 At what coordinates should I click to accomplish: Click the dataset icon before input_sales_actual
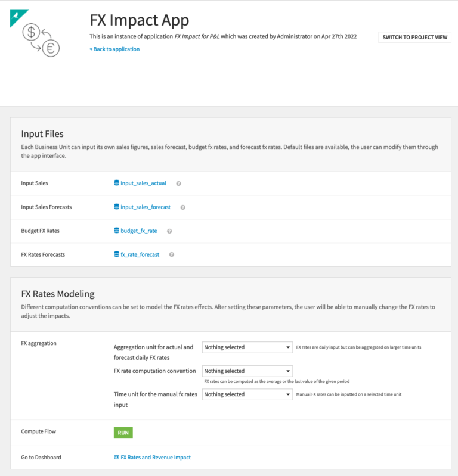point(116,183)
